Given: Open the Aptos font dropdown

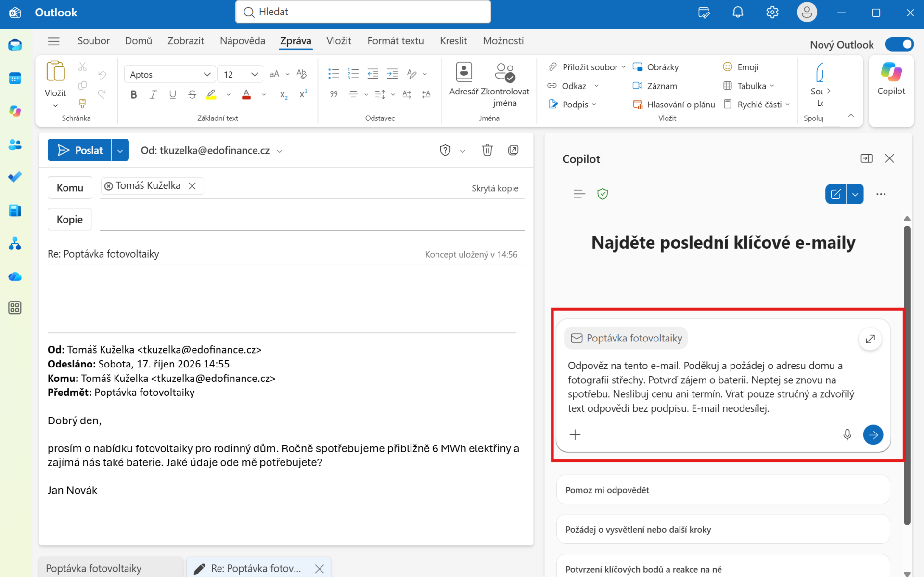Looking at the screenshot, I should (x=207, y=74).
